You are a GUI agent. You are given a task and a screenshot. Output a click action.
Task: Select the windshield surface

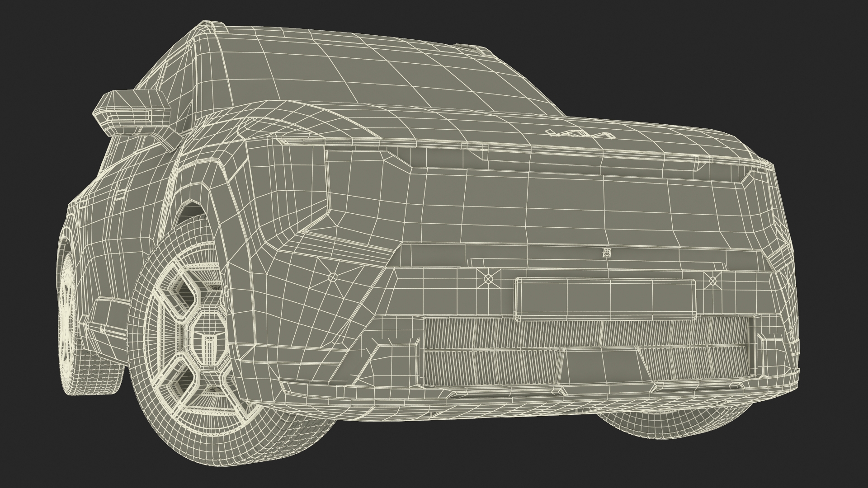380,72
